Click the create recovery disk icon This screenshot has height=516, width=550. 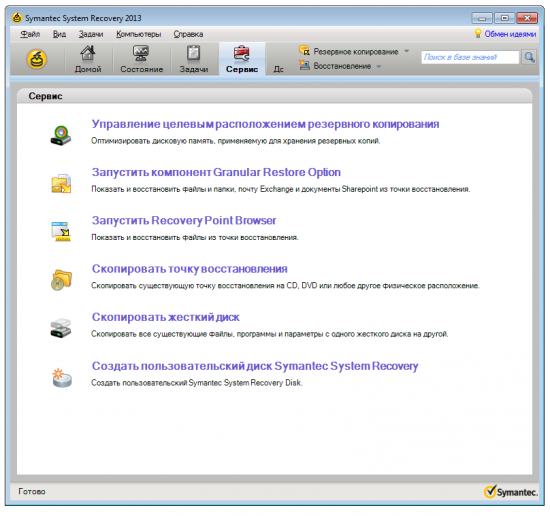62,378
